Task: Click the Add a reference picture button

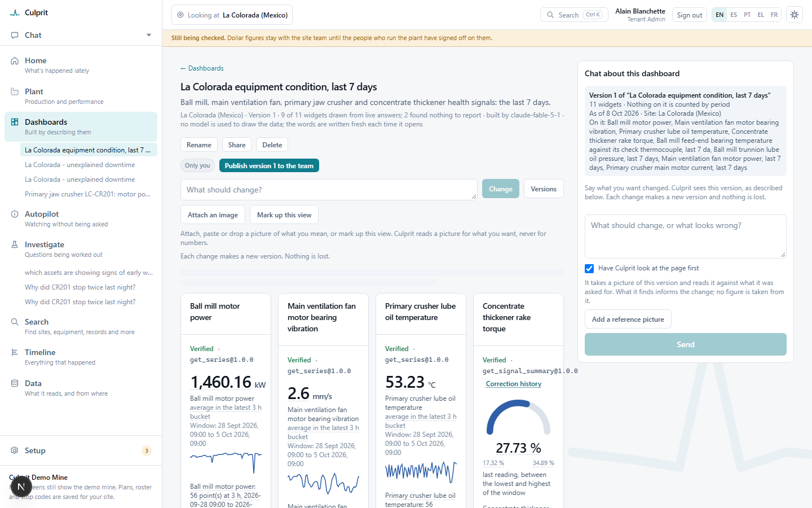Action: coord(628,319)
